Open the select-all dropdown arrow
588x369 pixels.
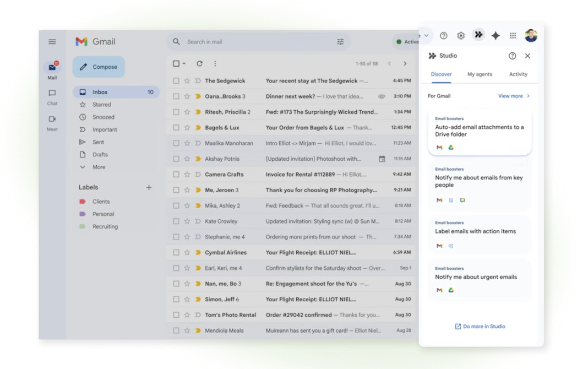coord(184,64)
